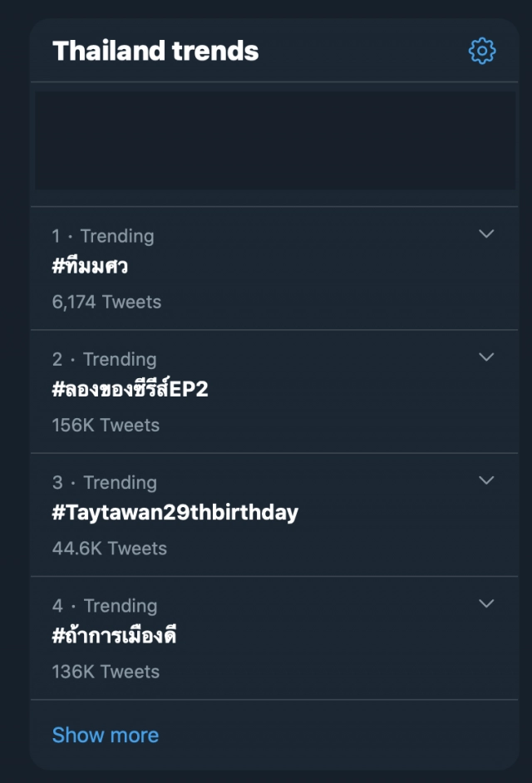532x783 pixels.
Task: Click the chevron next to #ถ้าการเมืองดี
Action: [x=487, y=603]
